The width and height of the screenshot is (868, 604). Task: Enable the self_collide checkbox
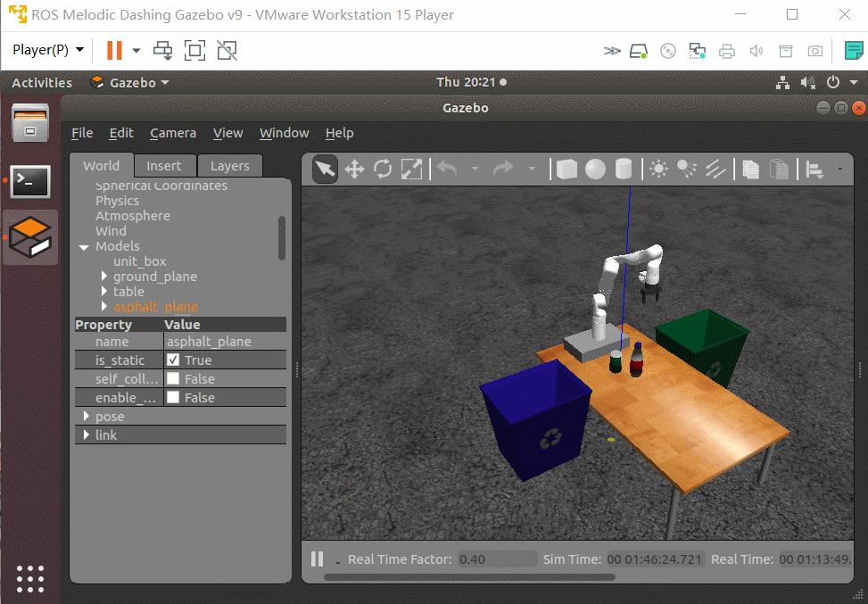coord(173,378)
